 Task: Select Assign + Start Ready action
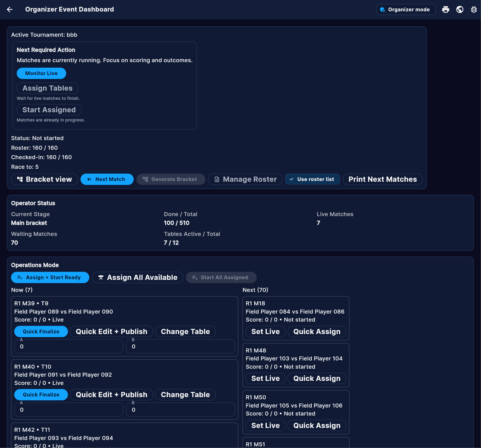pos(50,277)
